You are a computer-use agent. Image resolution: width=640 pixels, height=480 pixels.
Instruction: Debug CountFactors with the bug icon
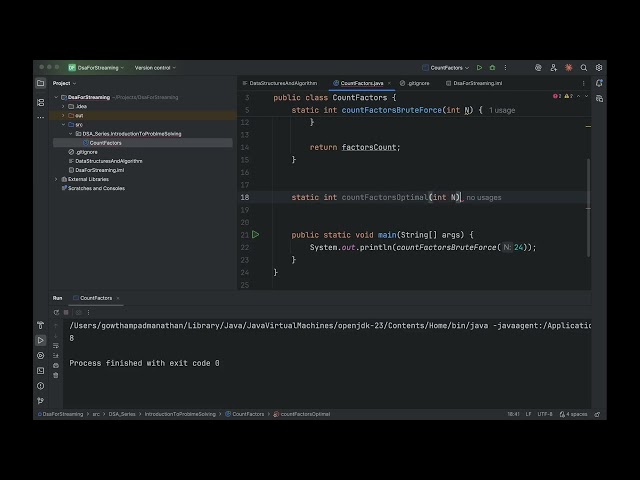point(492,68)
